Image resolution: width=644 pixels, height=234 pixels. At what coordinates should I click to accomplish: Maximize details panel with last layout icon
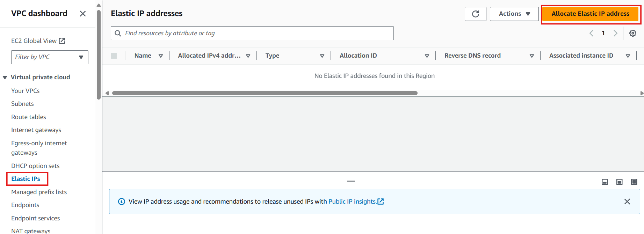[x=634, y=182]
